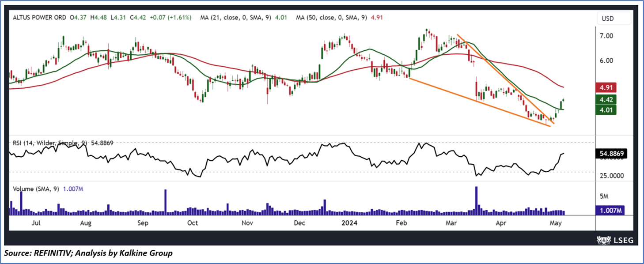The image size is (644, 264).
Task: Click the 7.00 price axis label
Action: coord(606,36)
